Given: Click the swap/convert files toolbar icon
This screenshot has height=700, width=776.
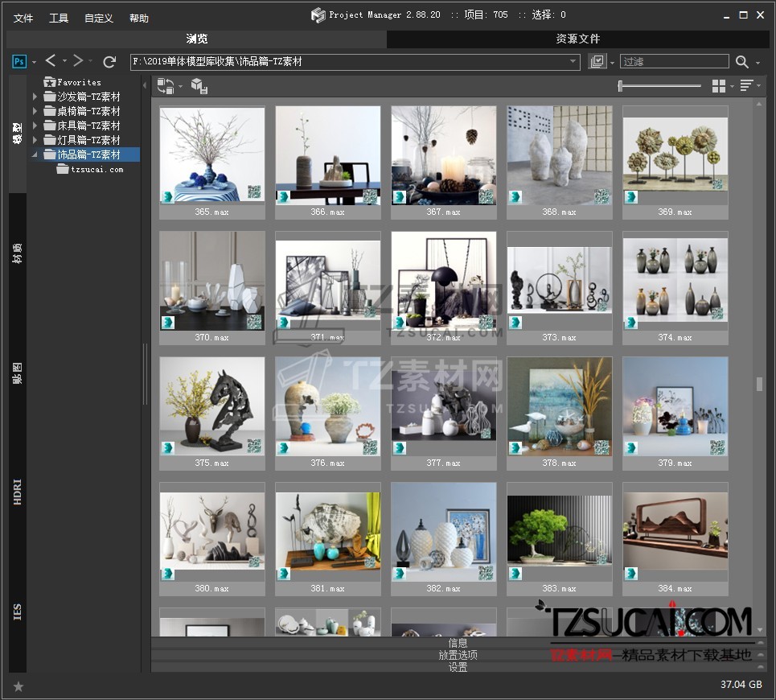Looking at the screenshot, I should [x=166, y=86].
